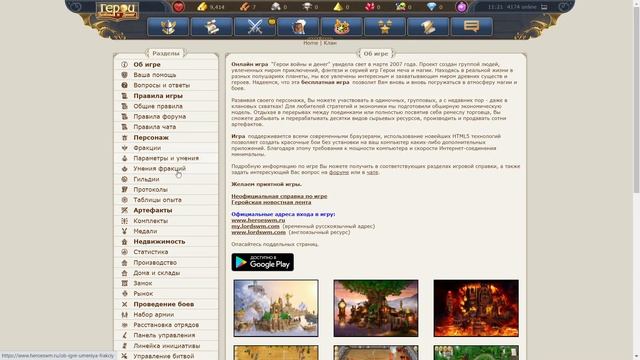Open Параметры и умения page

click(x=166, y=158)
